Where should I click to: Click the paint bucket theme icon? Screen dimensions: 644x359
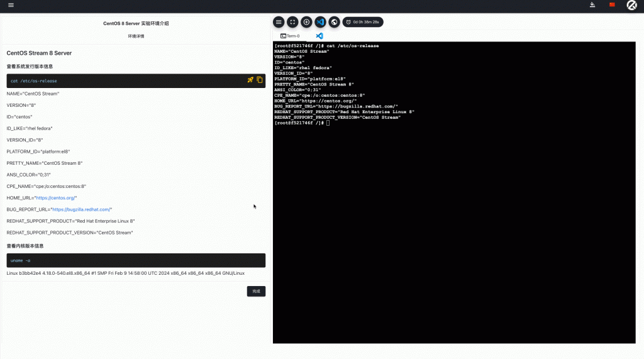592,5
